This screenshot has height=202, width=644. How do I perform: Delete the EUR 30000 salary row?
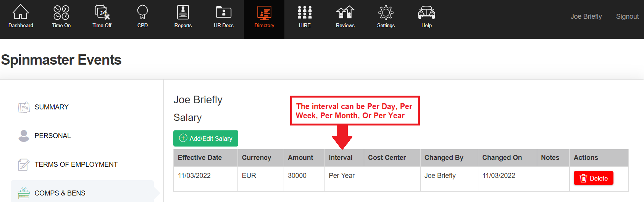coord(593,178)
